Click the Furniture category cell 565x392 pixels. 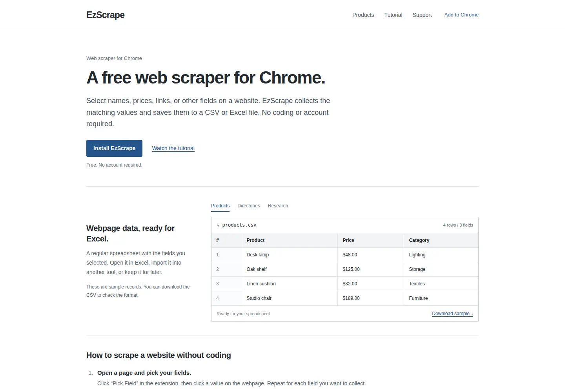pos(441,298)
